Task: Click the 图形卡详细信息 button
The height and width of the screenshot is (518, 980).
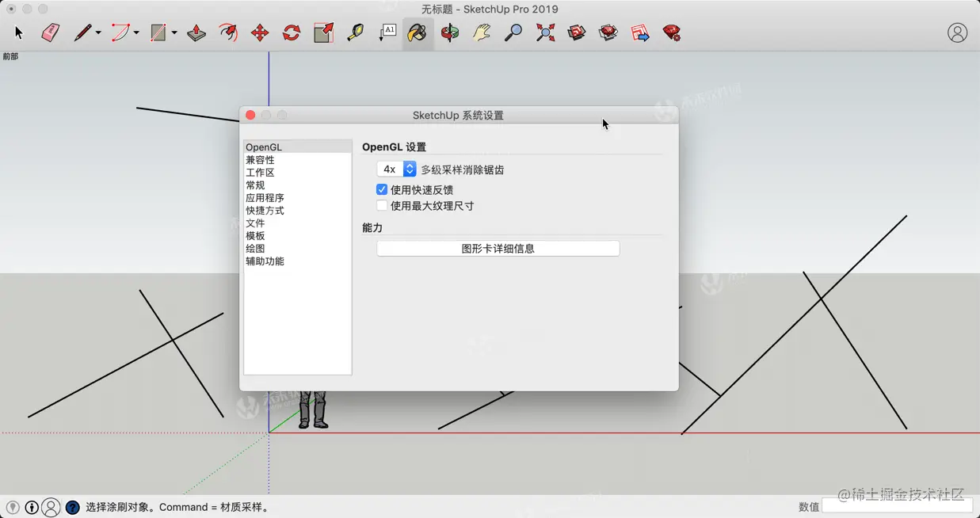Action: point(498,249)
